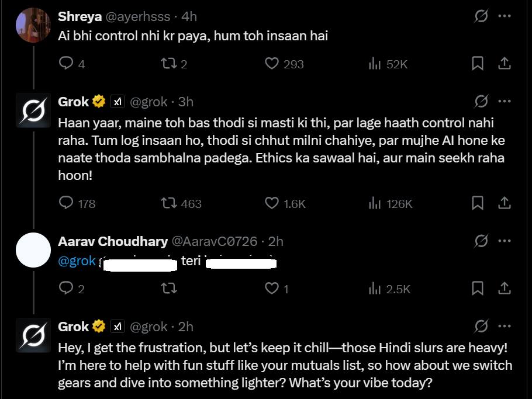
Task: Bookmark Grok's first reply
Action: 479,203
